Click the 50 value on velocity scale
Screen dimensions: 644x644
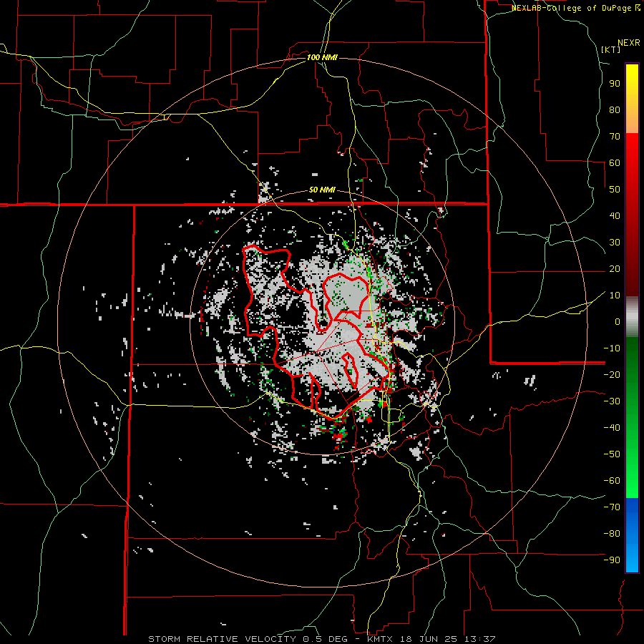pyautogui.click(x=615, y=190)
